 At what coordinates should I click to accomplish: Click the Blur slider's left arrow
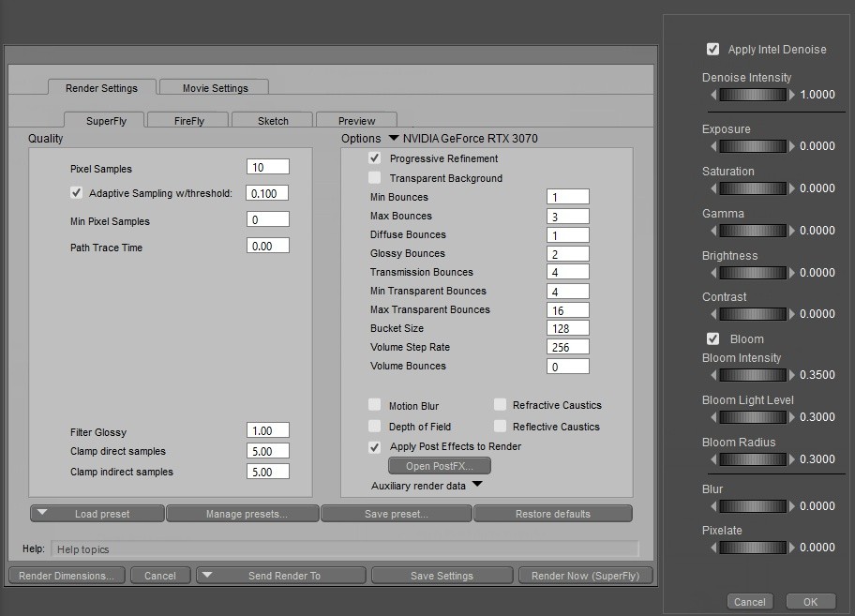pyautogui.click(x=714, y=506)
